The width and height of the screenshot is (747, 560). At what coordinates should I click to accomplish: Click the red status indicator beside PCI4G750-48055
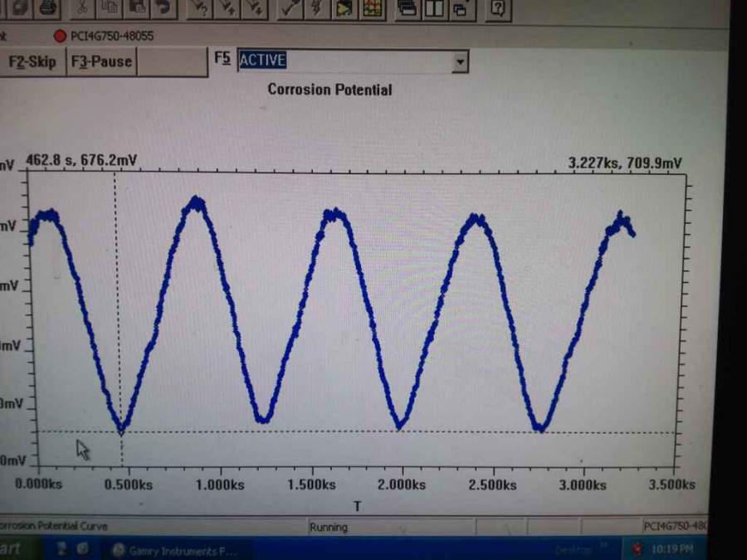click(60, 37)
